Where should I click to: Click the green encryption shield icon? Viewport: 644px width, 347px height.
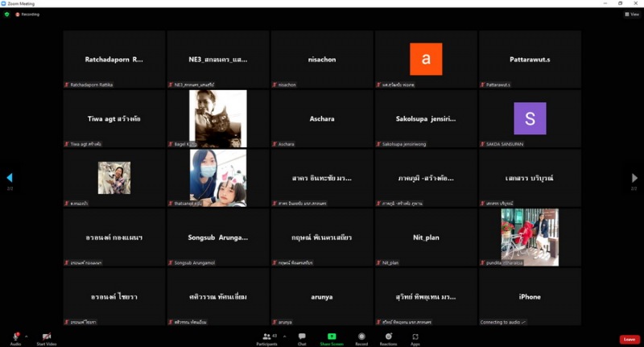point(7,14)
